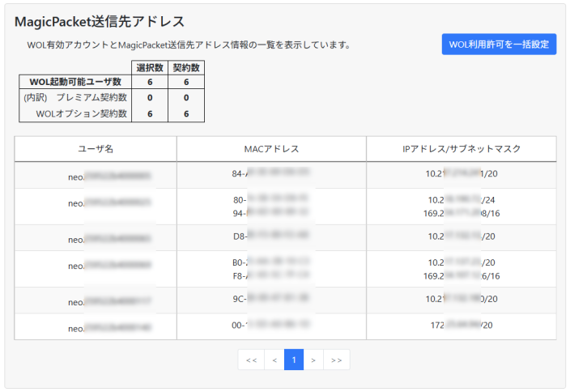Go to the first page with <<
Image resolution: width=570 pixels, height=392 pixels.
click(x=251, y=360)
